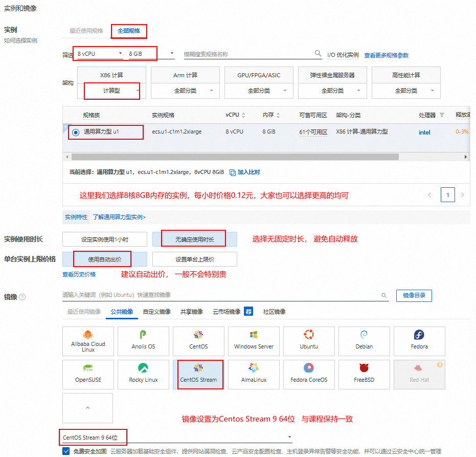Switch to the 最近使用规格 tab

[86, 31]
